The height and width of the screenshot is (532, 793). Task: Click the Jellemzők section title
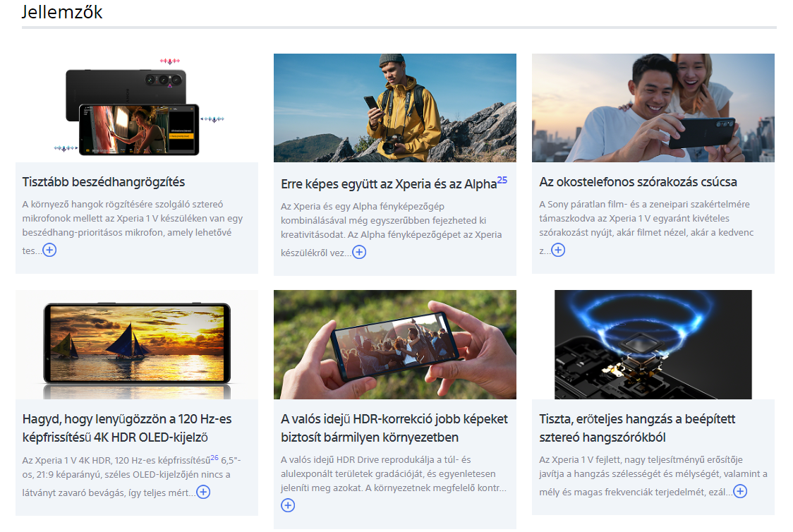[62, 12]
